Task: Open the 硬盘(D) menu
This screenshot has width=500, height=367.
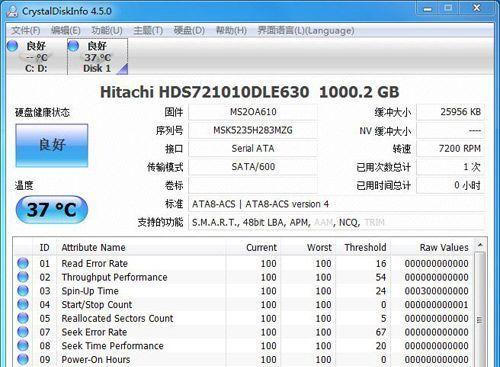Action: [189, 31]
